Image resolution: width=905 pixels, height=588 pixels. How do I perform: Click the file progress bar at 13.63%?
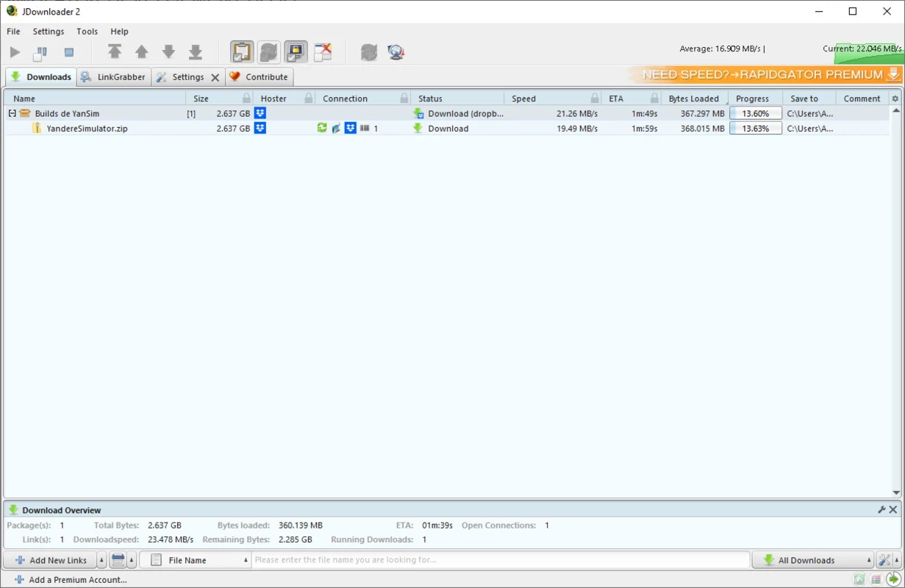(756, 128)
